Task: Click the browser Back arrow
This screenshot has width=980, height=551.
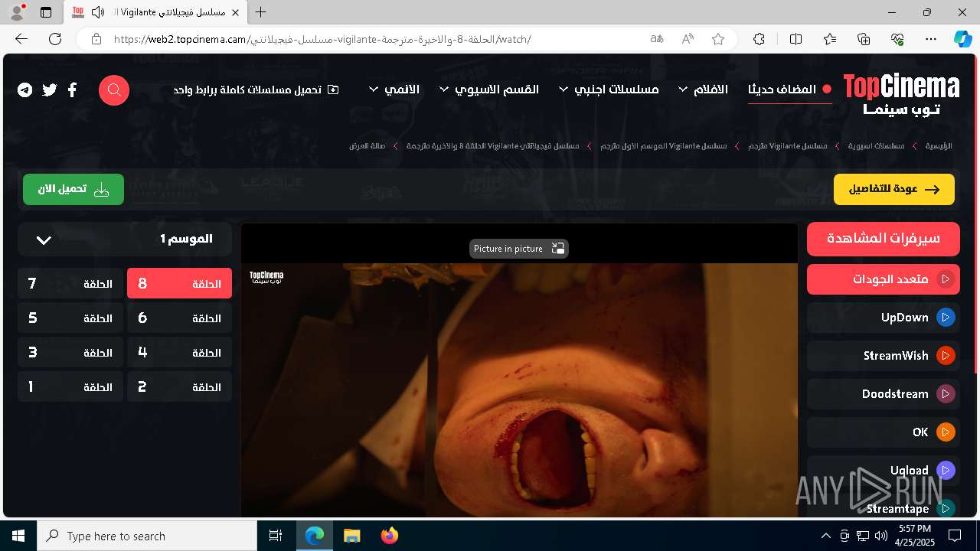Action: tap(21, 39)
